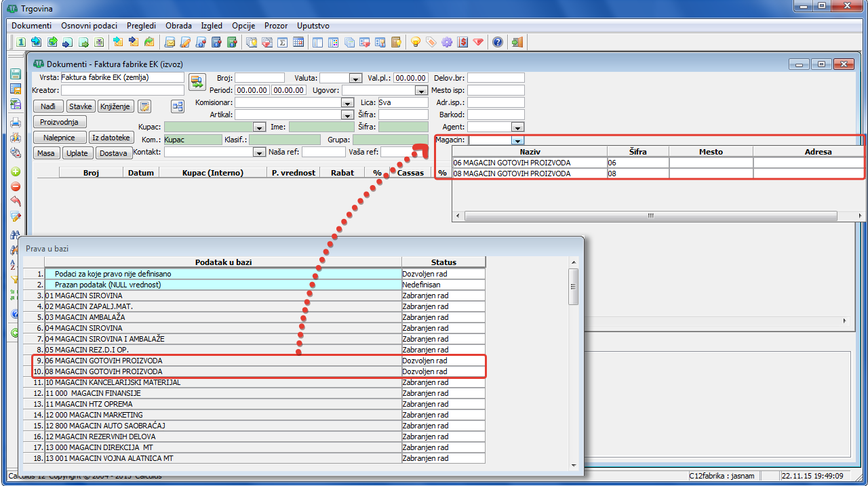Open the Kontakt dropdown
Screen dimensions: 868x486
[x=258, y=153]
